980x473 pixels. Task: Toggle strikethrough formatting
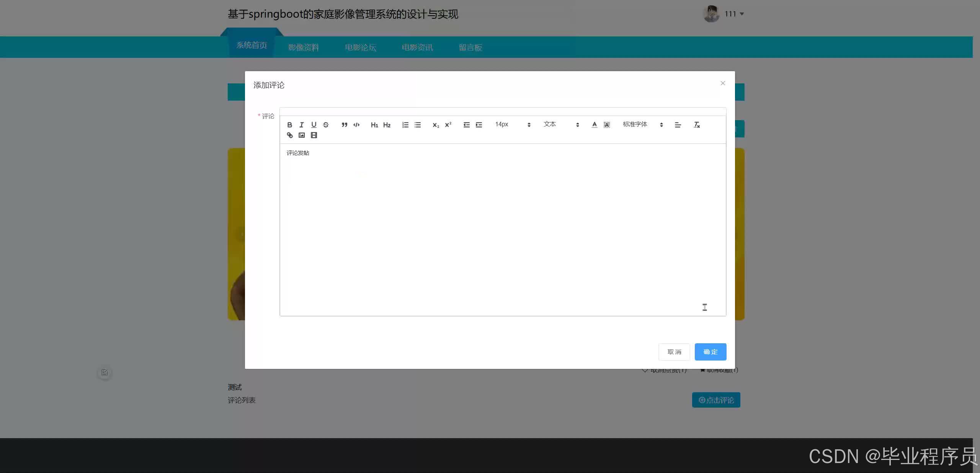click(x=326, y=125)
